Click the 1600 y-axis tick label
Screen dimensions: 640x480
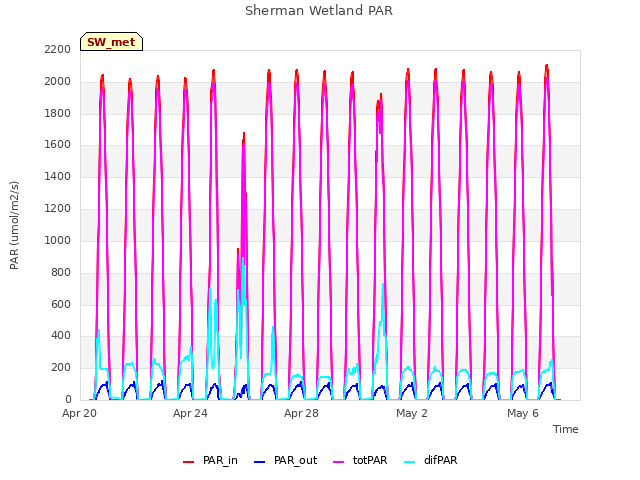point(58,144)
